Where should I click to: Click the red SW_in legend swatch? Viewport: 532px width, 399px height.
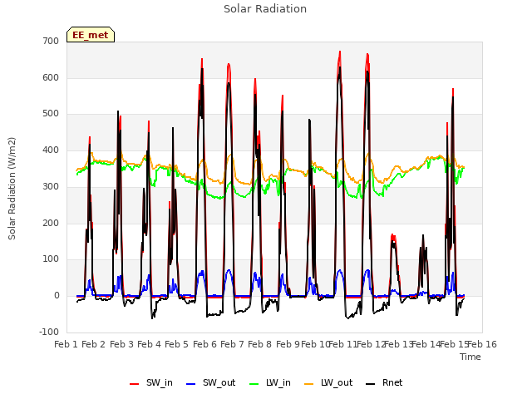(135, 384)
